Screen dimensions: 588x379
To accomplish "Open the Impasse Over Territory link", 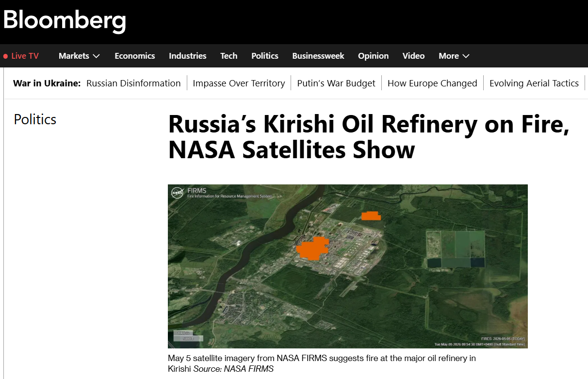I will click(x=239, y=83).
